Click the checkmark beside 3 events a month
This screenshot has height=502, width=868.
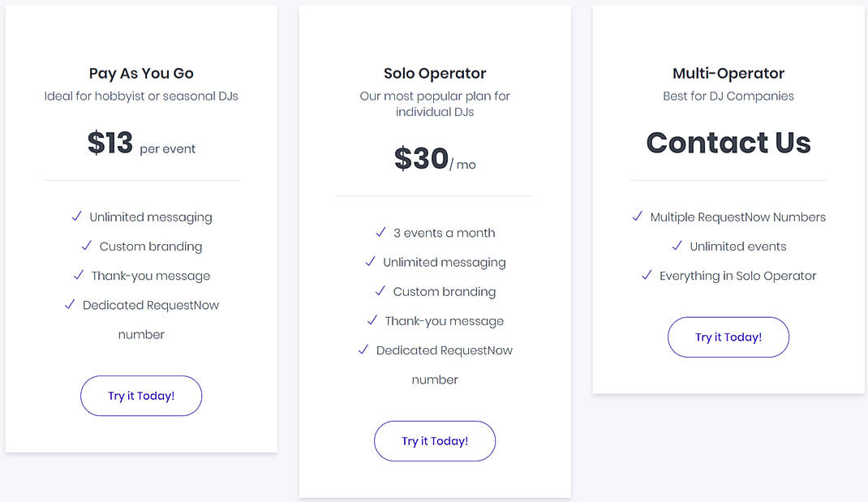click(x=380, y=233)
